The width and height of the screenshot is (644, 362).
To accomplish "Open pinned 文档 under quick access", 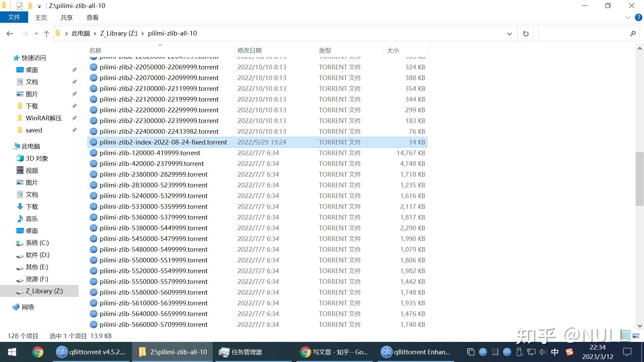I will pos(32,82).
